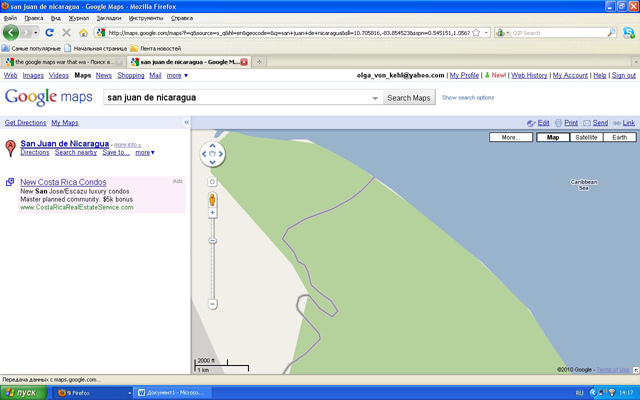
Task: Click the map zoom slider handle
Action: point(212,241)
